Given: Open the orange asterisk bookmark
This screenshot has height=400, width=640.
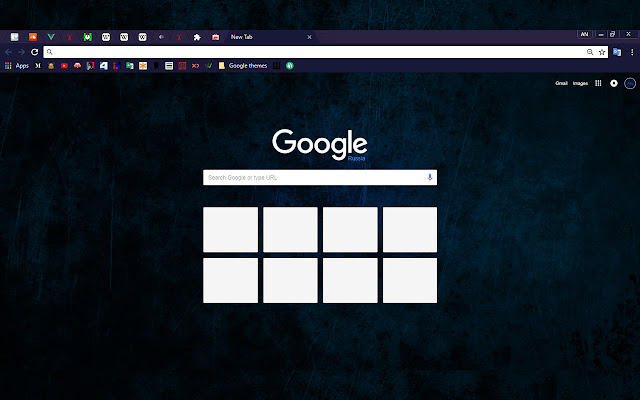Looking at the screenshot, I should [x=143, y=66].
